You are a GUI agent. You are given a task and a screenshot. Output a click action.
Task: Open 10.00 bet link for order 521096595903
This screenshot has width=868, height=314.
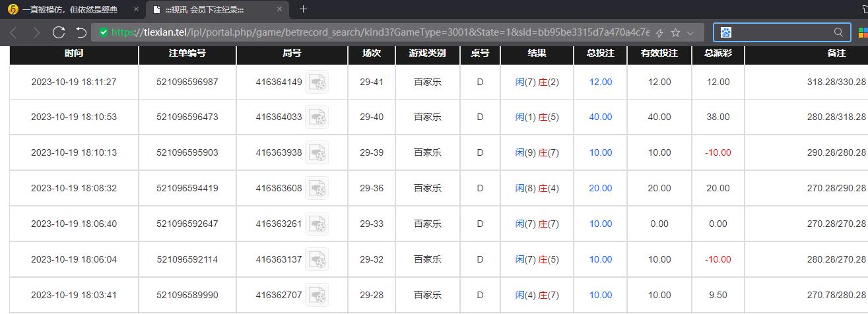point(601,152)
